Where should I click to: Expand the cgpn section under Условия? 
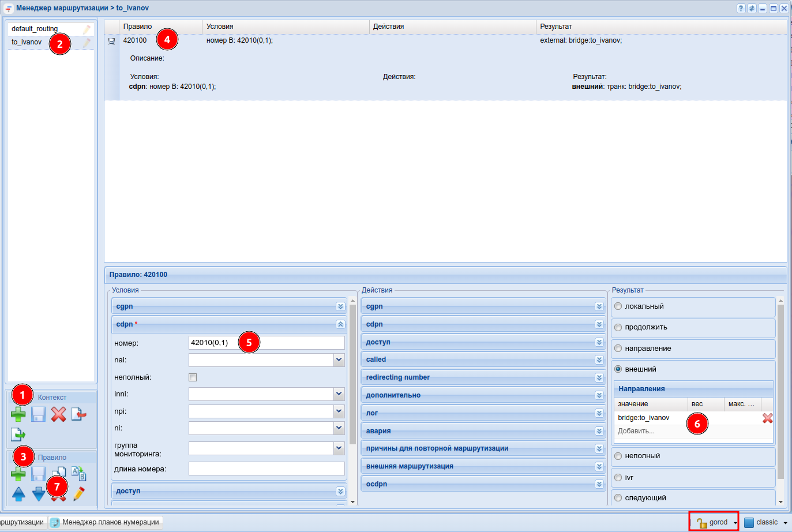[x=340, y=306]
